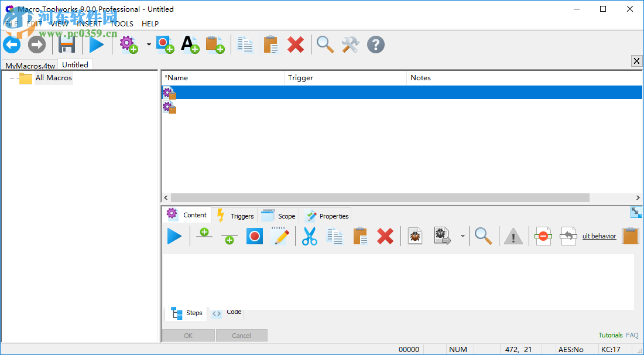Add a new clipboard macro with clipboard-plus icon

click(x=215, y=44)
